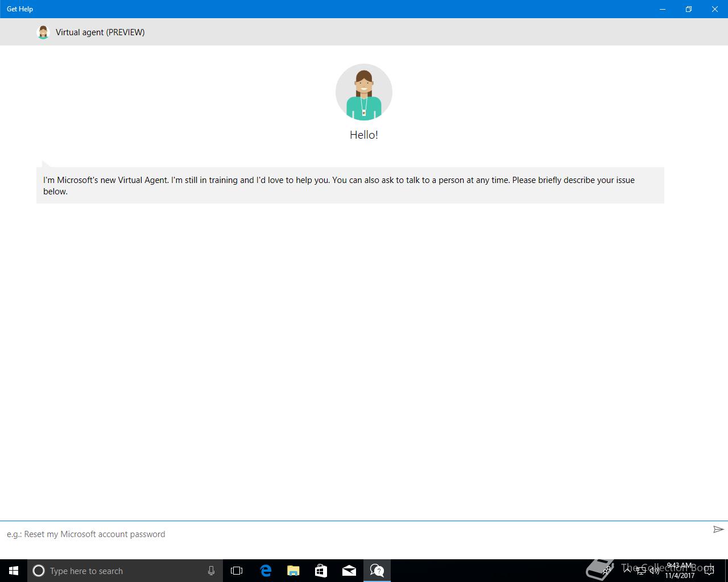The image size is (728, 582).
Task: Minimize the Get Help window
Action: point(663,9)
